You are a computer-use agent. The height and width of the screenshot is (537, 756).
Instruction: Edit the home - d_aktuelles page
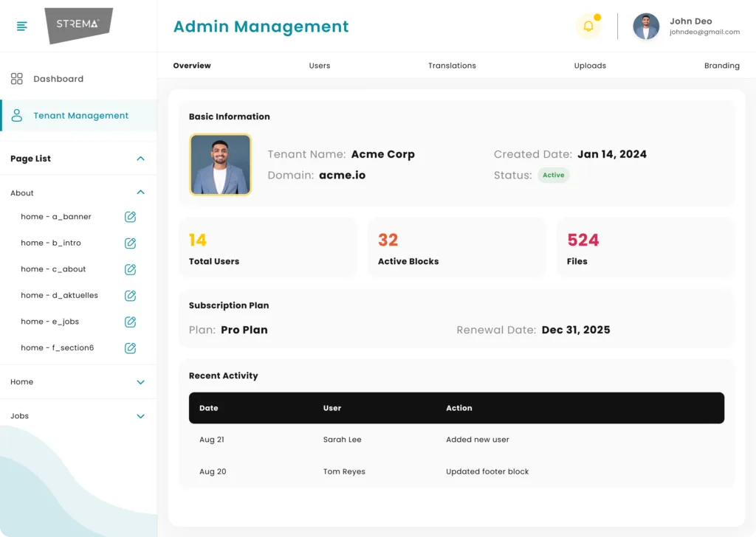click(130, 295)
